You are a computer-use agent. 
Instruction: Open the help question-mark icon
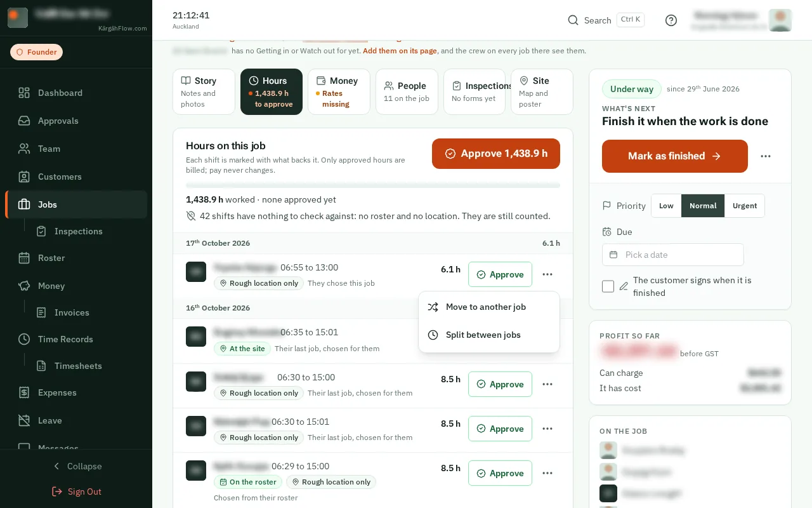point(671,20)
